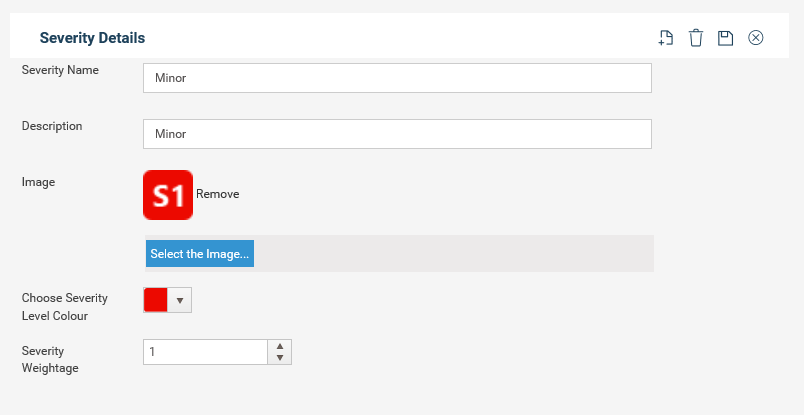
Task: Click the Choose Severity Level Colour label
Action: coord(65,307)
